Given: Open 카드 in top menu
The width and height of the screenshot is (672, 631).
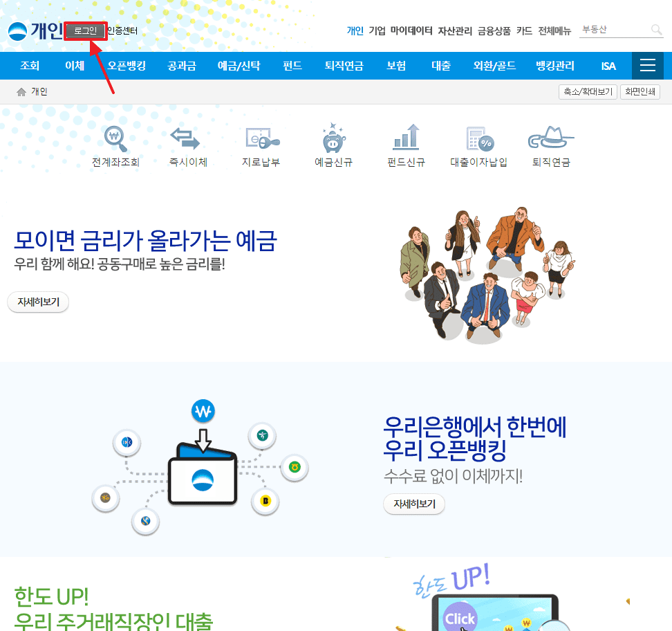Looking at the screenshot, I should click(524, 31).
